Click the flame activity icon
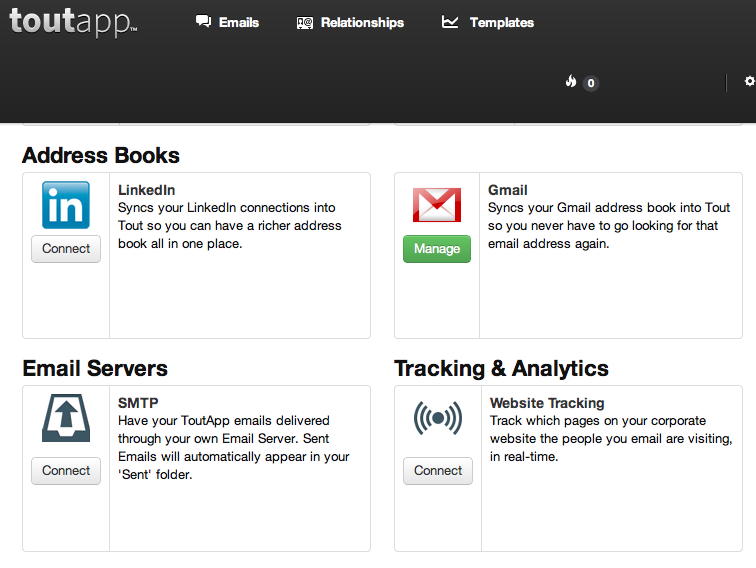 tap(571, 82)
